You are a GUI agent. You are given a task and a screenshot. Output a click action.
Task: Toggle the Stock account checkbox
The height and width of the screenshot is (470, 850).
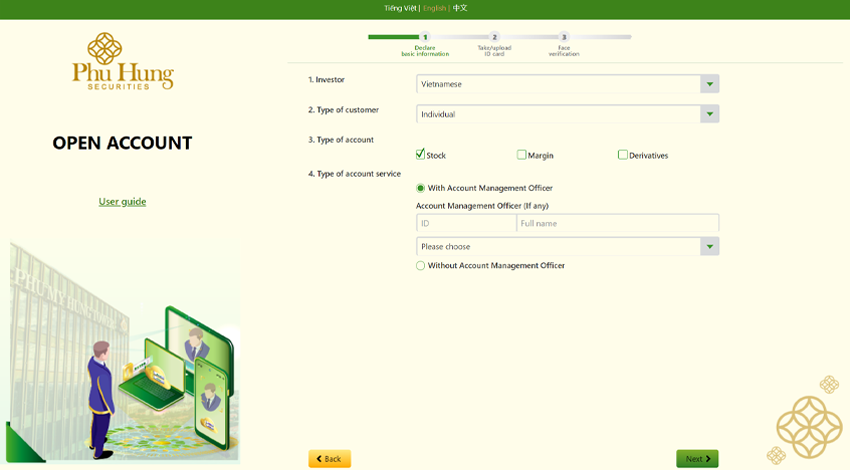point(421,155)
